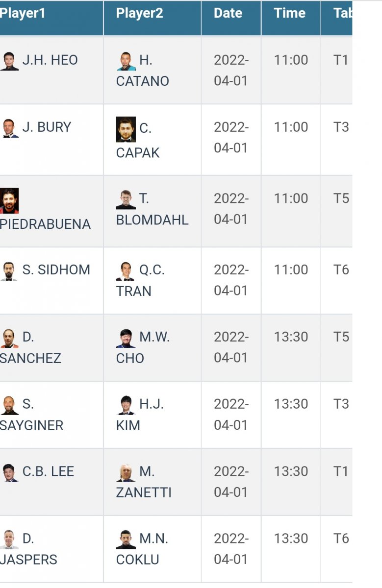
Task: Click PIEDRABUENA's player photo
Action: (9, 201)
